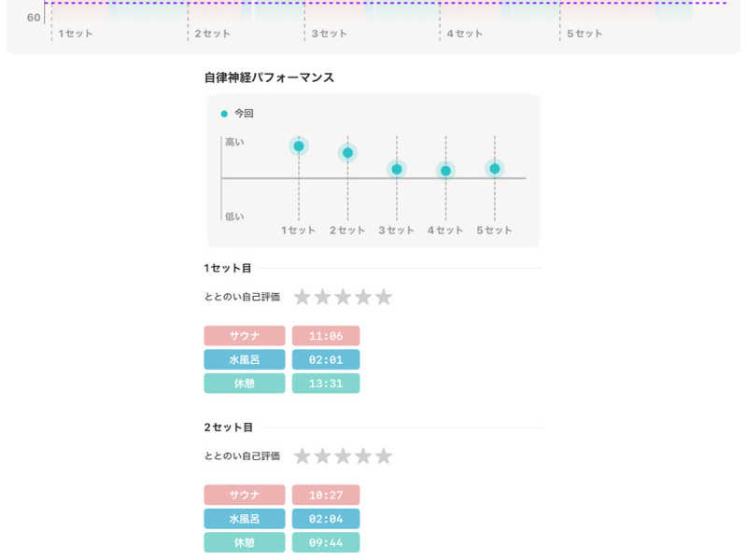
Task: Click the 2セット data point on chart
Action: tap(347, 152)
